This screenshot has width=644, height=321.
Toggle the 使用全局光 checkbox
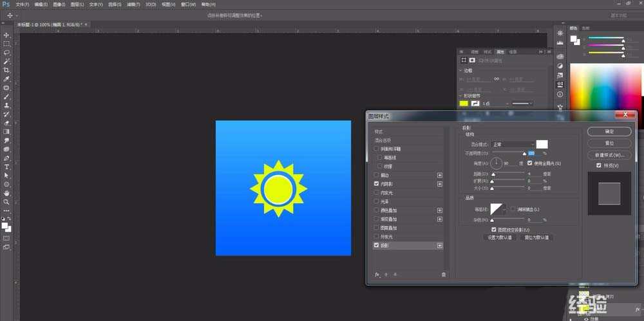coord(530,163)
